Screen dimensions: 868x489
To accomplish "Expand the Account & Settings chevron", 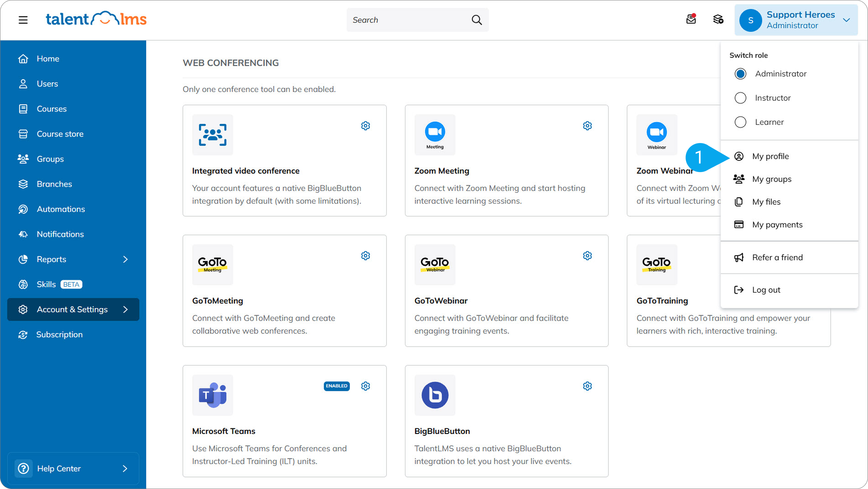I will click(125, 309).
